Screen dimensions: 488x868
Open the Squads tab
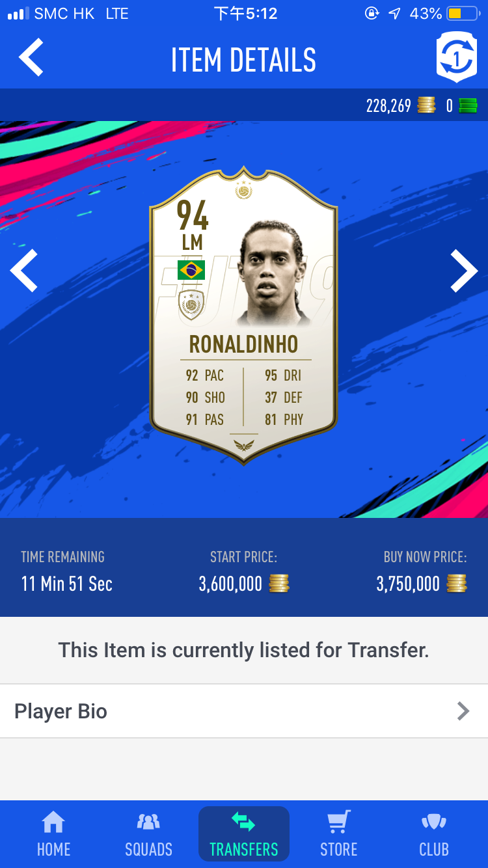click(149, 835)
